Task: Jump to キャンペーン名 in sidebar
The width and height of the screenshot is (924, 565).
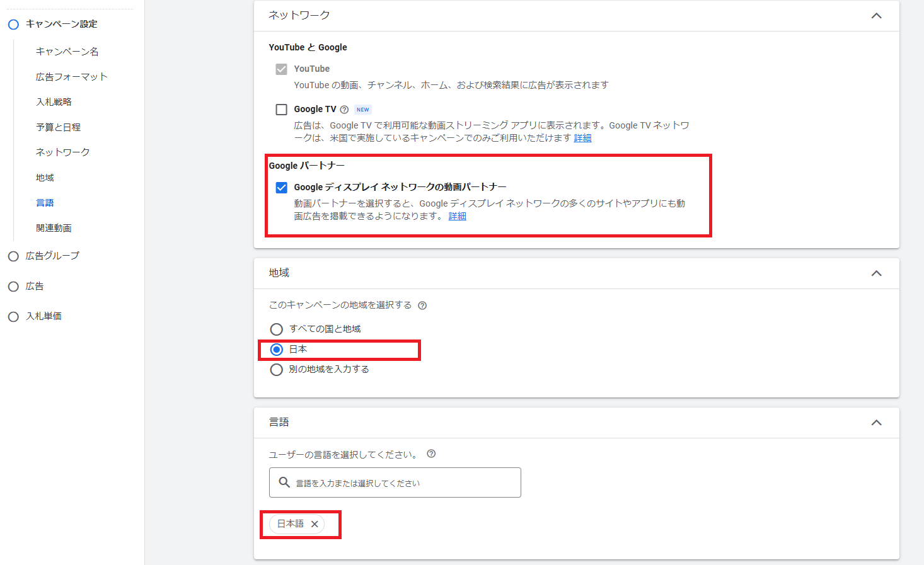Action: pyautogui.click(x=67, y=52)
